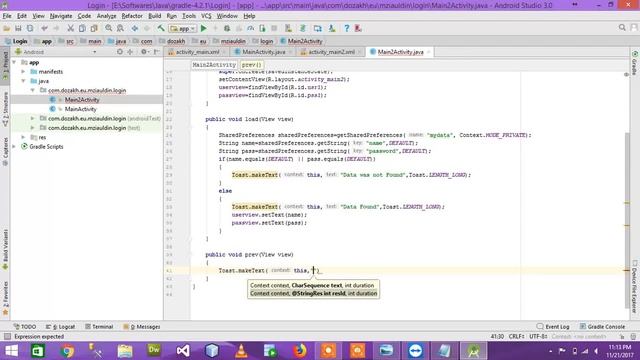Click the navigate Back arrow icon
Viewport: 640px width, 360px height.
point(135,28)
